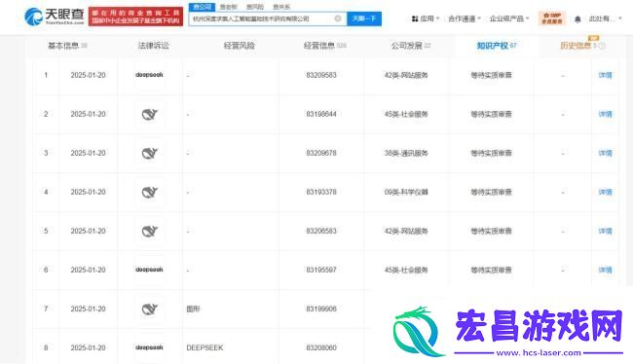Click the whale logo image in row 3

tap(149, 154)
